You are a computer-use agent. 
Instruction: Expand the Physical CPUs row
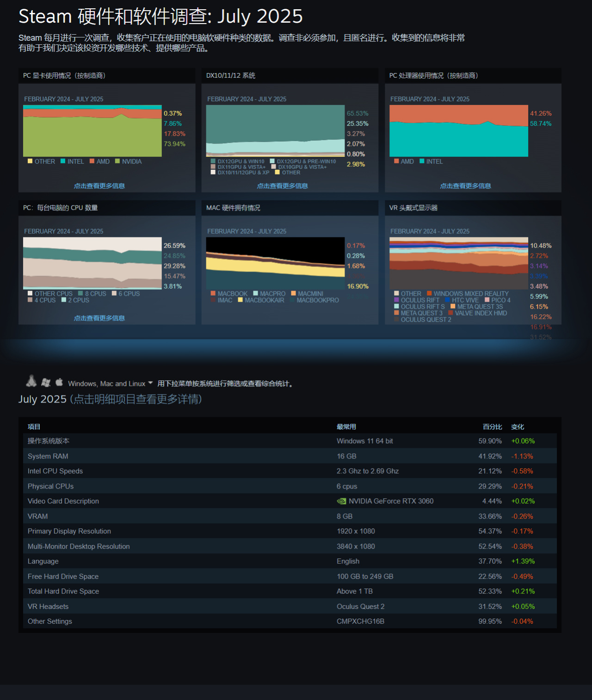pos(290,486)
